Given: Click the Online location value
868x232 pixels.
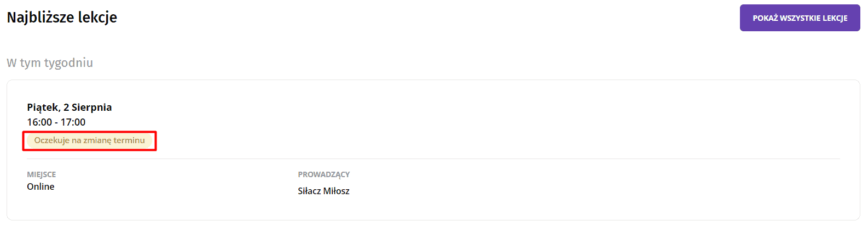Looking at the screenshot, I should click(x=40, y=186).
